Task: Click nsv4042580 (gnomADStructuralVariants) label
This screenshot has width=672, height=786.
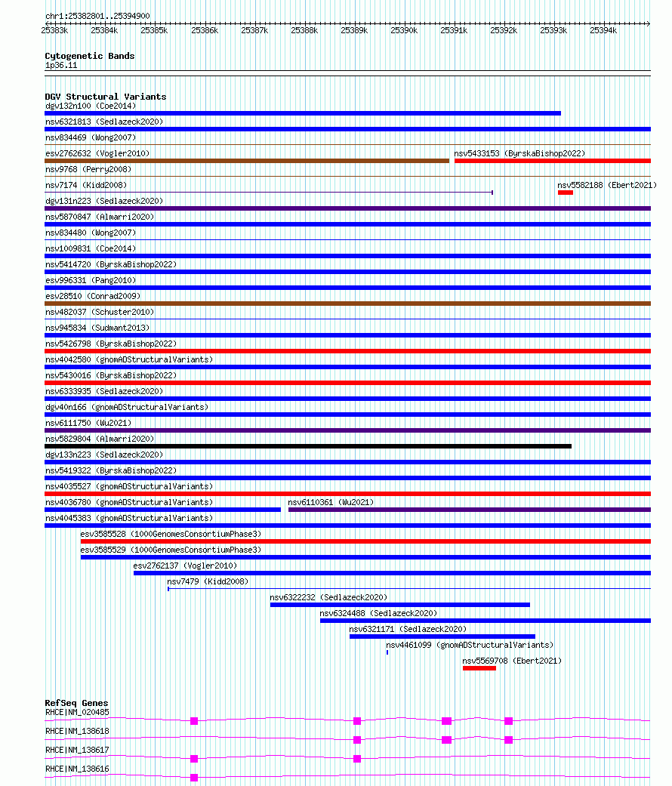Action: [x=129, y=360]
